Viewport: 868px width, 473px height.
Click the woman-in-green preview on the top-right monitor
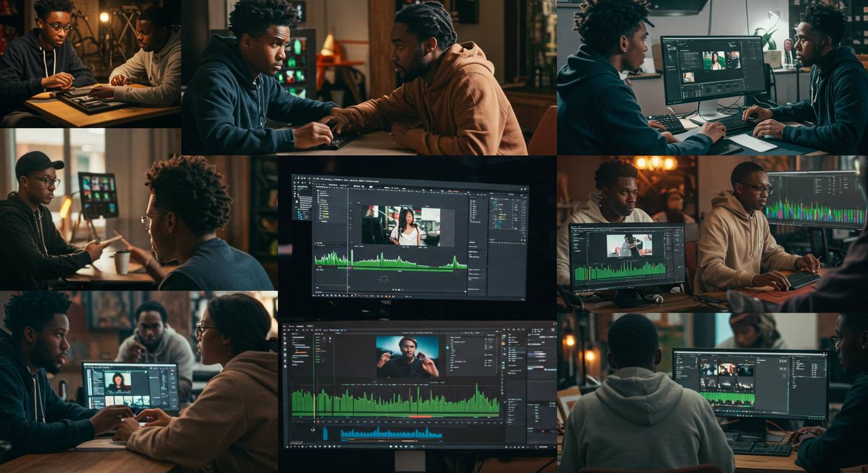click(x=714, y=60)
